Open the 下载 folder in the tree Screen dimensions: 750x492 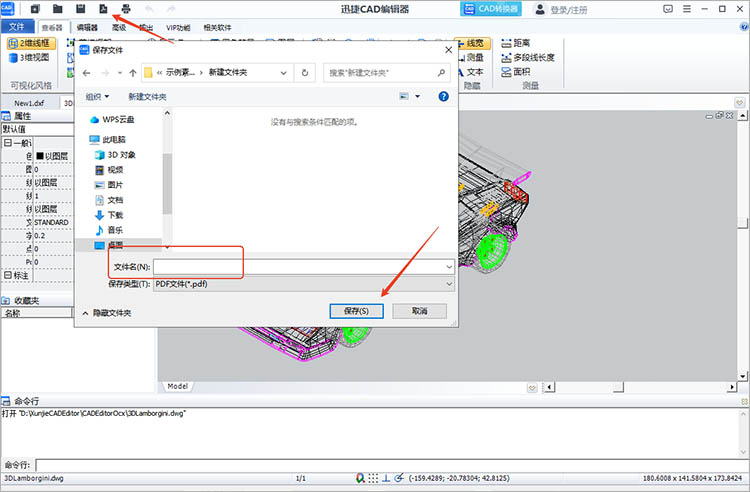coord(109,215)
